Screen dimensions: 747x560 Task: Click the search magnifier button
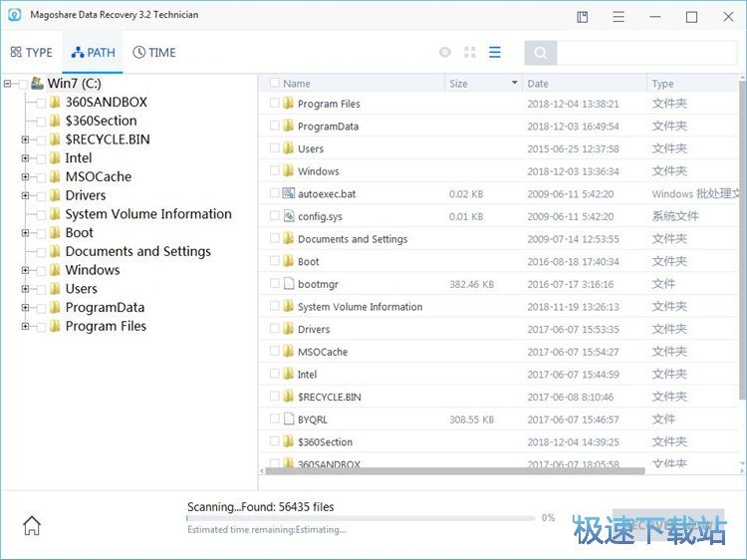pos(541,53)
